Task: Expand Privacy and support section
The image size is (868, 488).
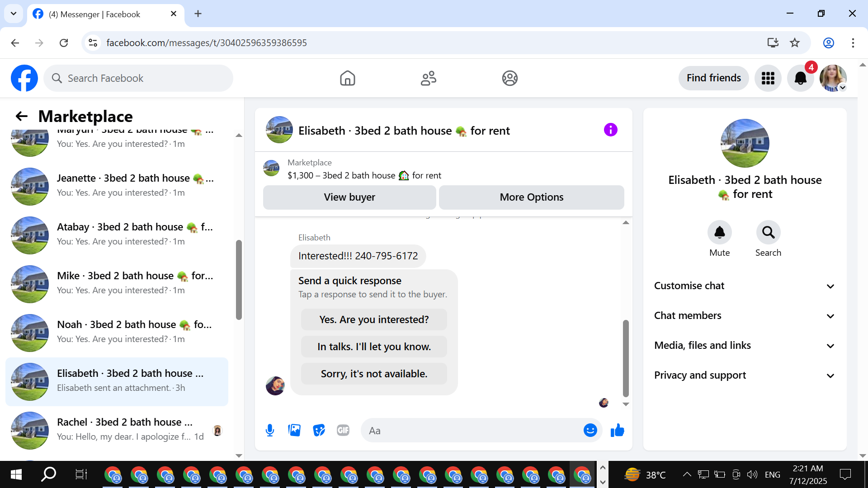Action: point(744,375)
